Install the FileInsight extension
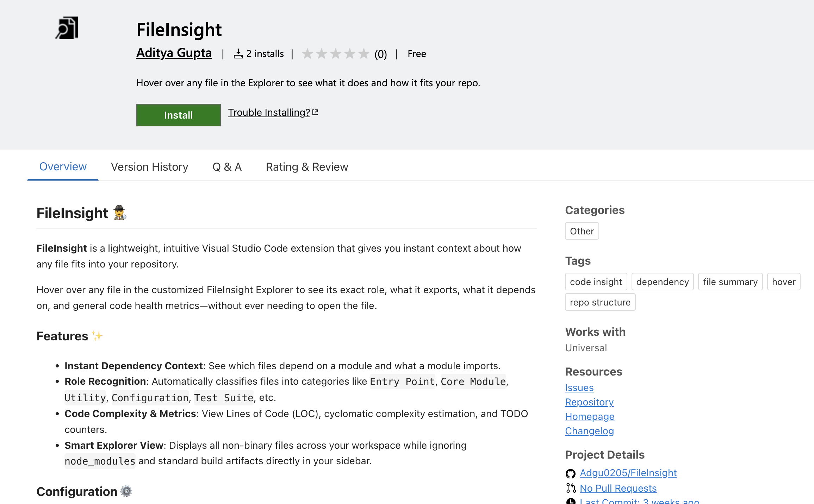This screenshot has height=504, width=814. [x=179, y=115]
